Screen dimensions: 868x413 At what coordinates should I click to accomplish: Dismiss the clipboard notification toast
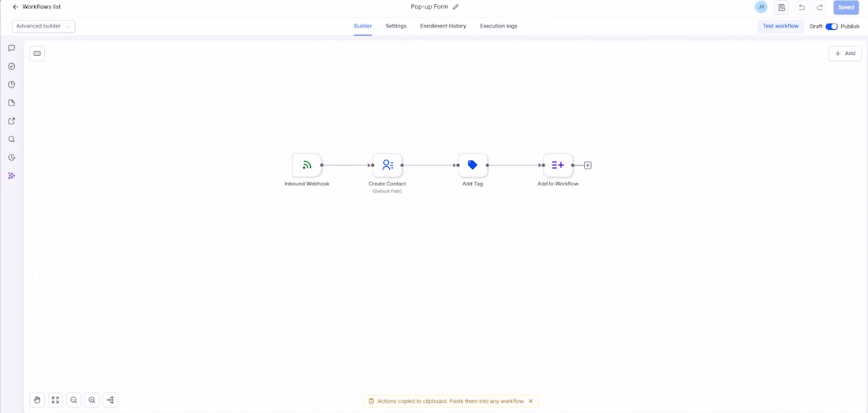[x=530, y=401]
